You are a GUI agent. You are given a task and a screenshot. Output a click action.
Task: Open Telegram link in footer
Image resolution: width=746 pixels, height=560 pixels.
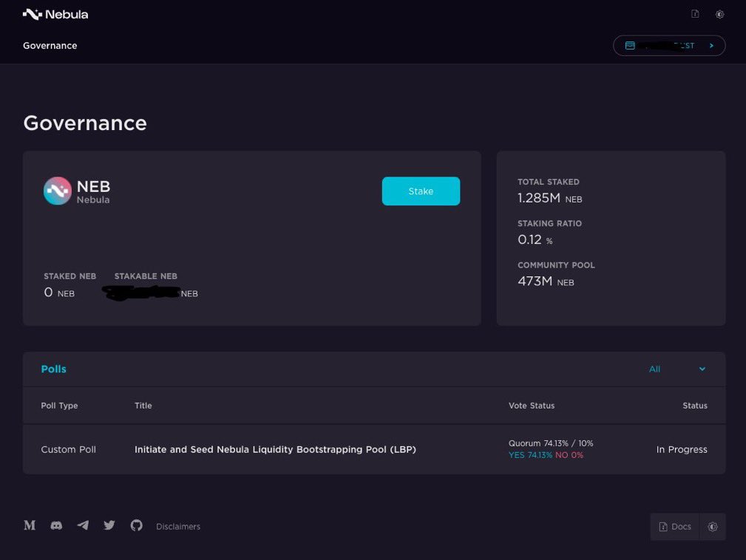(83, 525)
